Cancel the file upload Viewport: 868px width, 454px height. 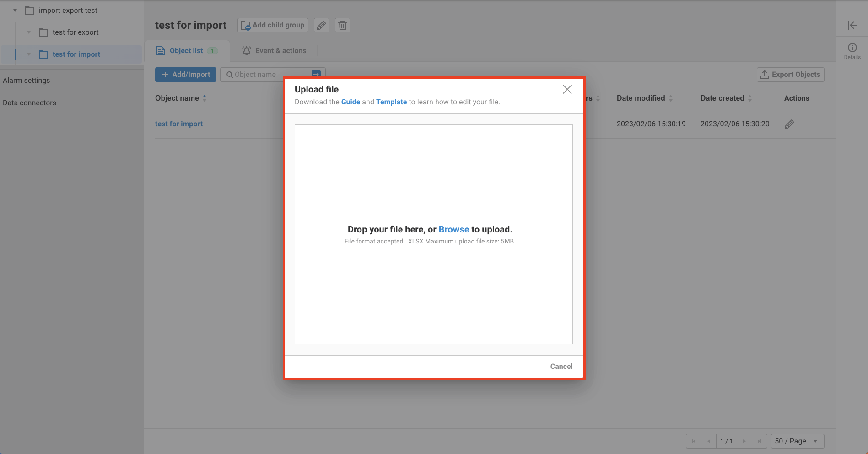coord(561,367)
